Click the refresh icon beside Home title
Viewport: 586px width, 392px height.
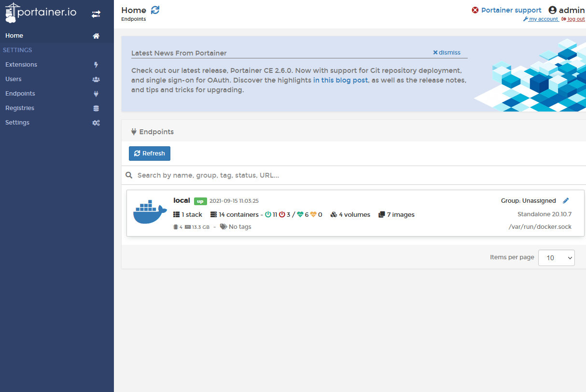pyautogui.click(x=155, y=10)
